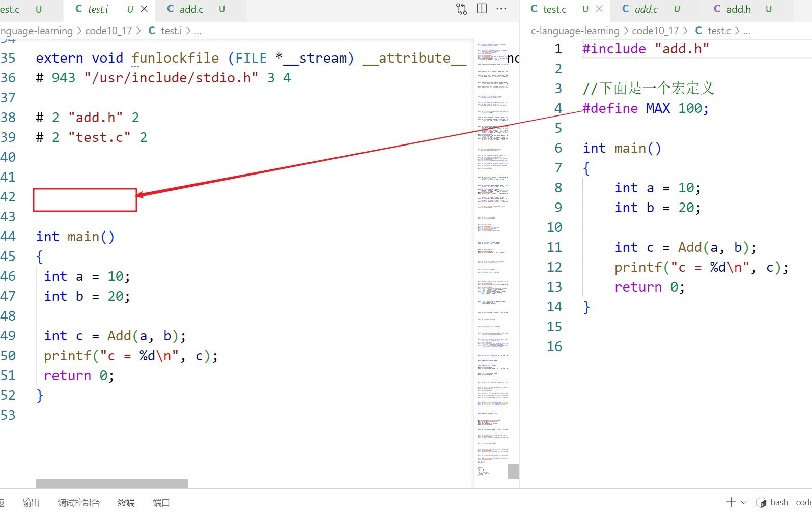Click the '/usr/include/stdio.h' line marker on line 36
Screen dimensions: 812x521
(163, 78)
